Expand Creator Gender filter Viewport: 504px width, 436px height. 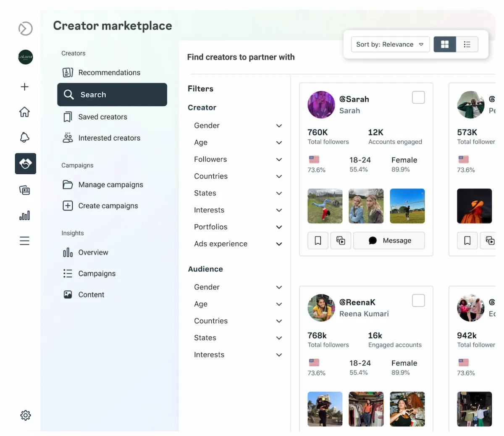tap(238, 126)
